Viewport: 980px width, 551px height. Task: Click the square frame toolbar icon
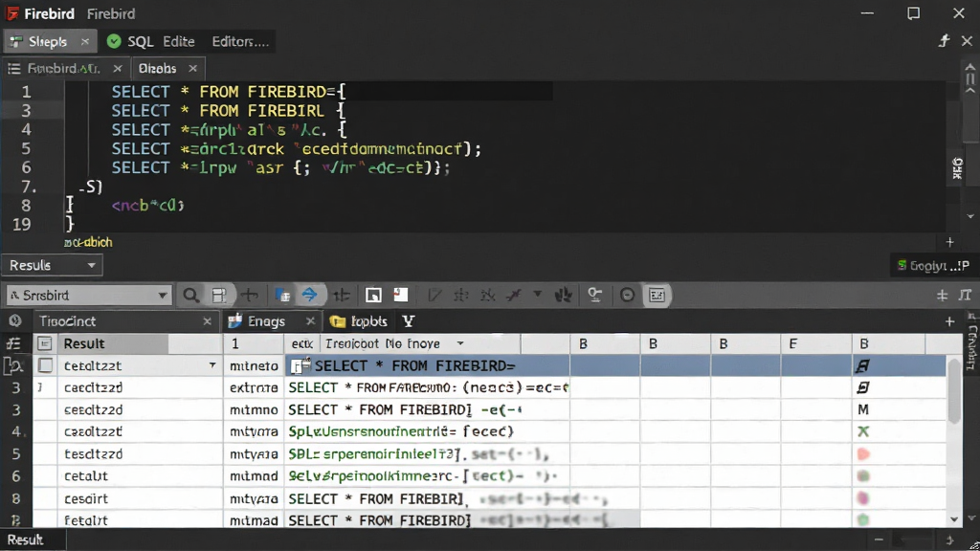373,295
